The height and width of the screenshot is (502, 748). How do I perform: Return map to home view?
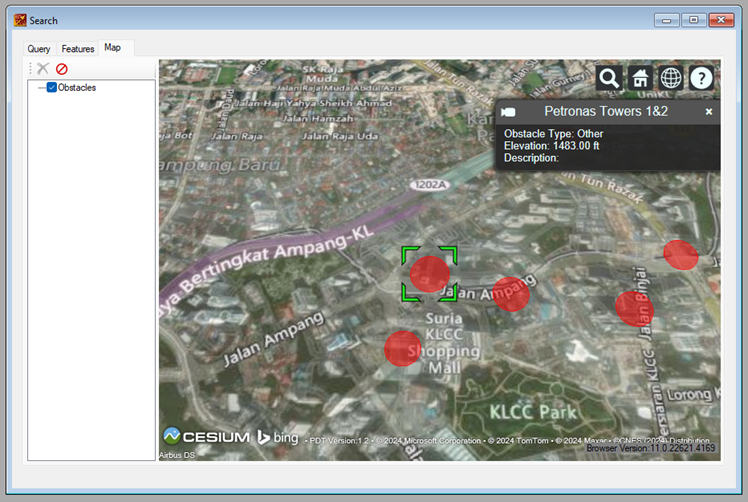(640, 78)
